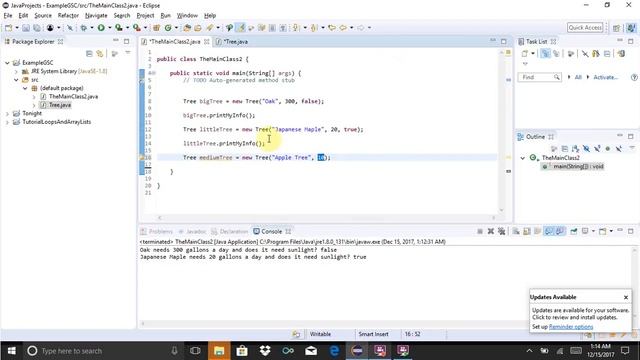Image resolution: width=640 pixels, height=360 pixels.
Task: Toggle Link with Editor in Package Explorer
Action: 100,53
